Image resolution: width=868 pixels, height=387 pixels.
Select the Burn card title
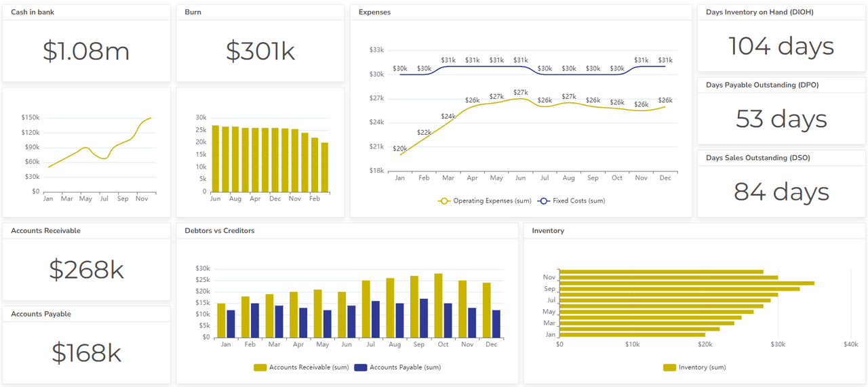click(x=193, y=12)
